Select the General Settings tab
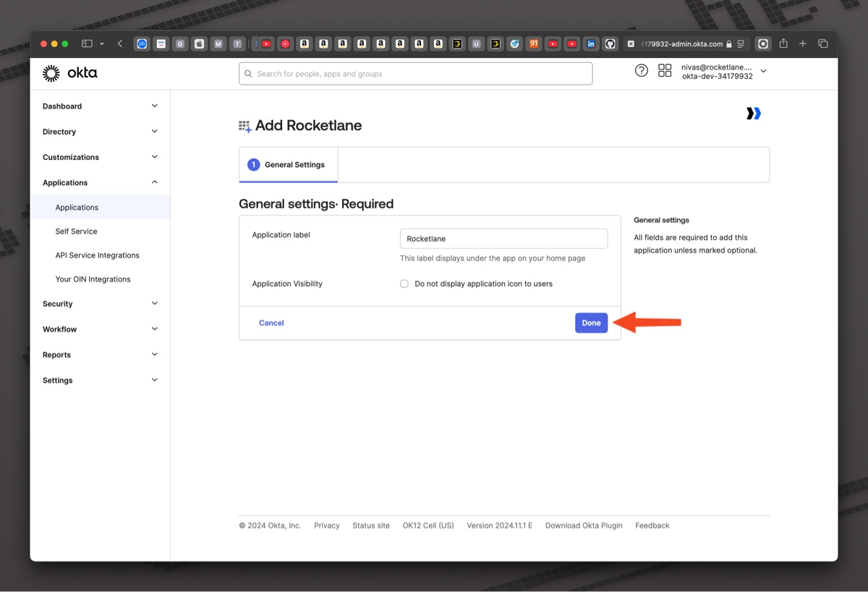This screenshot has height=592, width=868. pos(288,164)
